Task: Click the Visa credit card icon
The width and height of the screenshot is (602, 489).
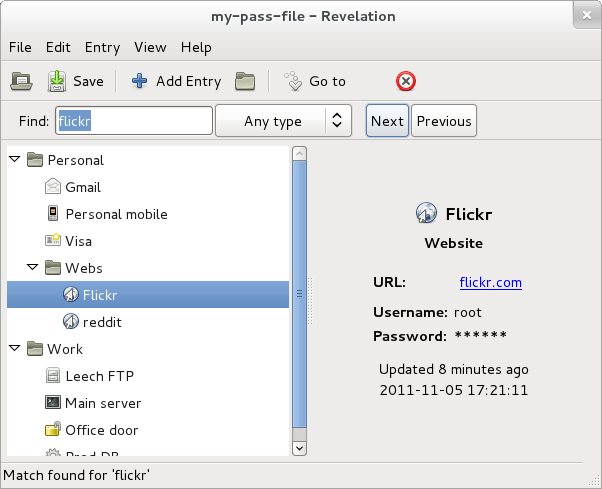Action: [53, 241]
